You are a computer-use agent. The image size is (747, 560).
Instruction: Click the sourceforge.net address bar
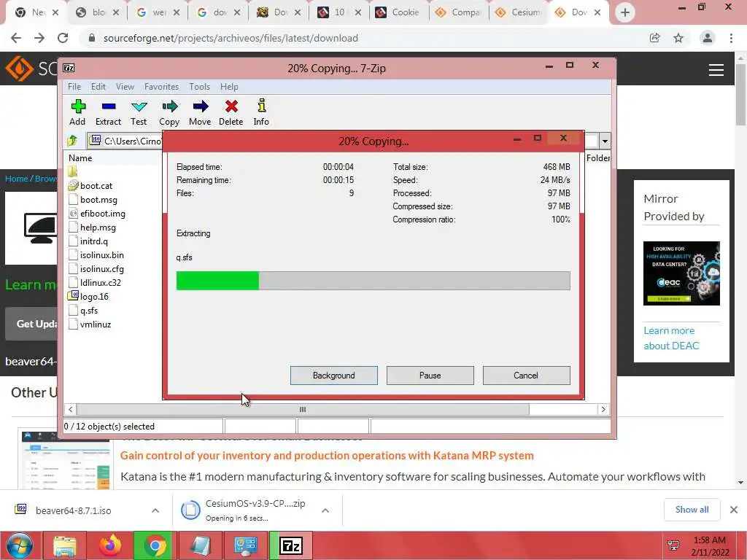(362, 38)
